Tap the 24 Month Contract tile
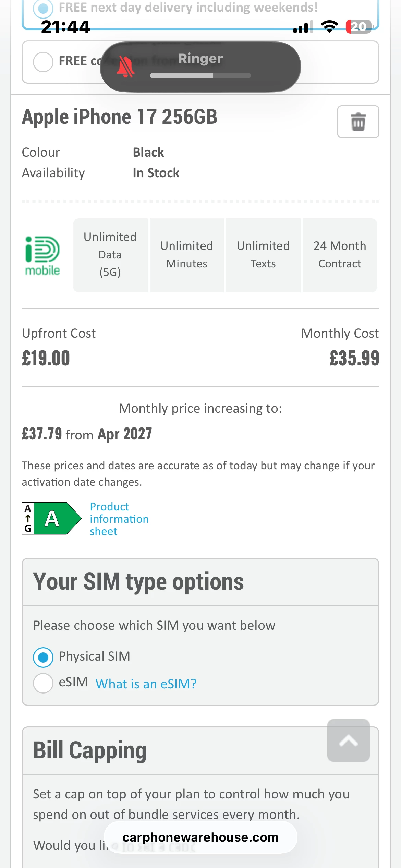Image resolution: width=401 pixels, height=868 pixels. tap(340, 255)
